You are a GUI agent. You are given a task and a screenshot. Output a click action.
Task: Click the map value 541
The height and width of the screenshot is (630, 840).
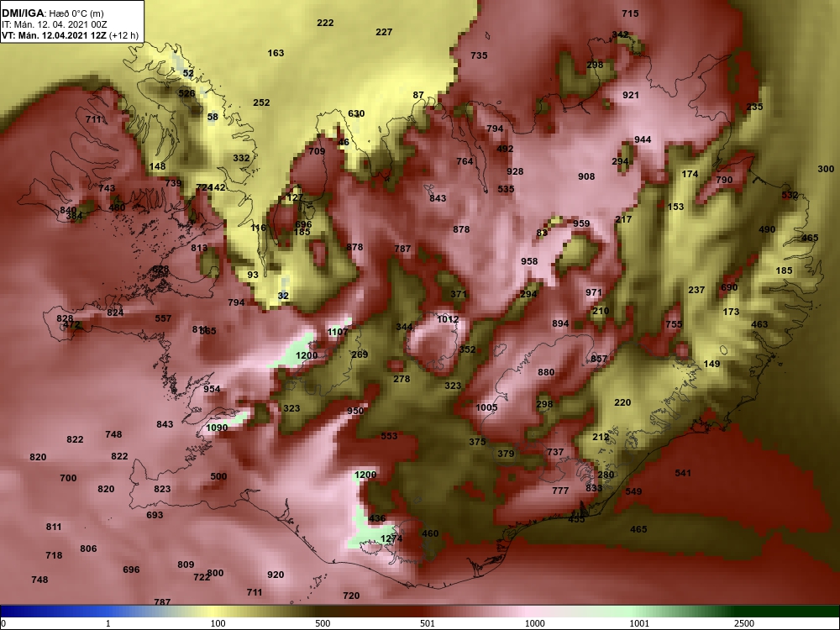[683, 473]
